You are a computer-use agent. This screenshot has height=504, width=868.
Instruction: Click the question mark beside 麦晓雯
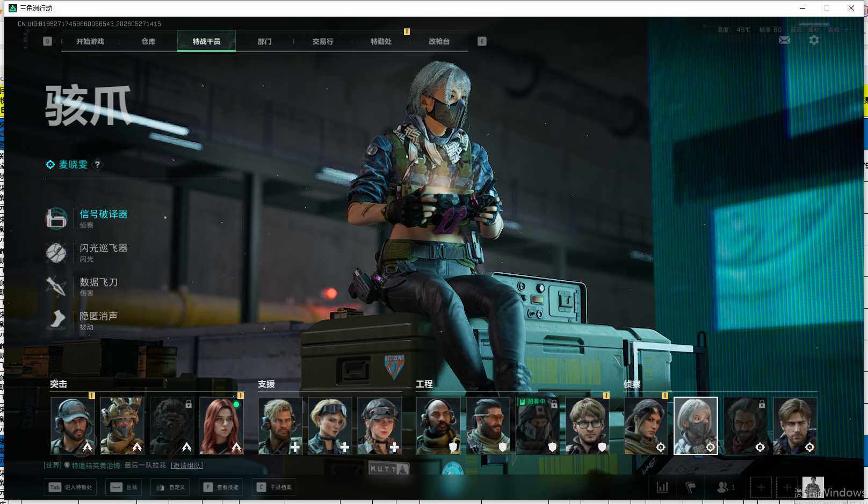pos(97,165)
